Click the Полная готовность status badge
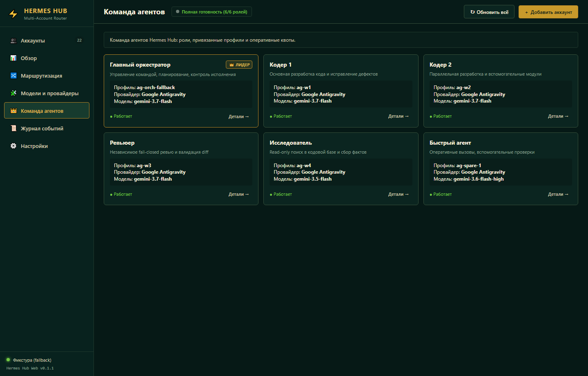Viewport: 588px width, 376px height. 212,12
